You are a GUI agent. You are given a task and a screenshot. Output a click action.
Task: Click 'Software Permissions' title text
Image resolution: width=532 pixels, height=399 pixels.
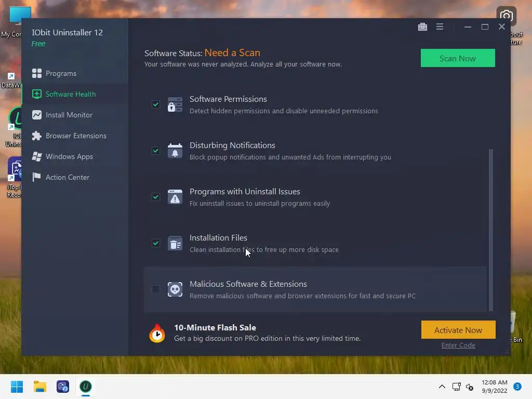coord(228,99)
